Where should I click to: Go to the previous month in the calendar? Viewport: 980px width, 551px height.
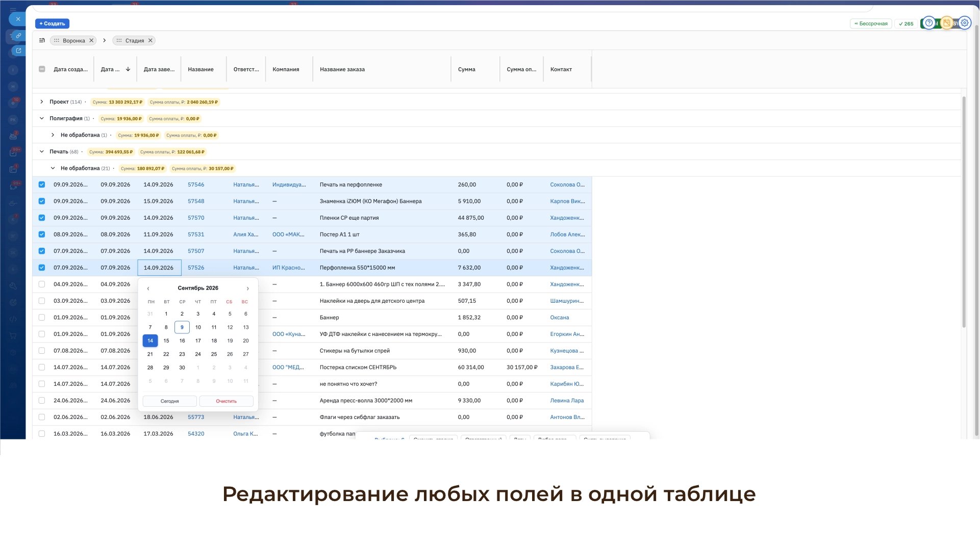pos(148,288)
